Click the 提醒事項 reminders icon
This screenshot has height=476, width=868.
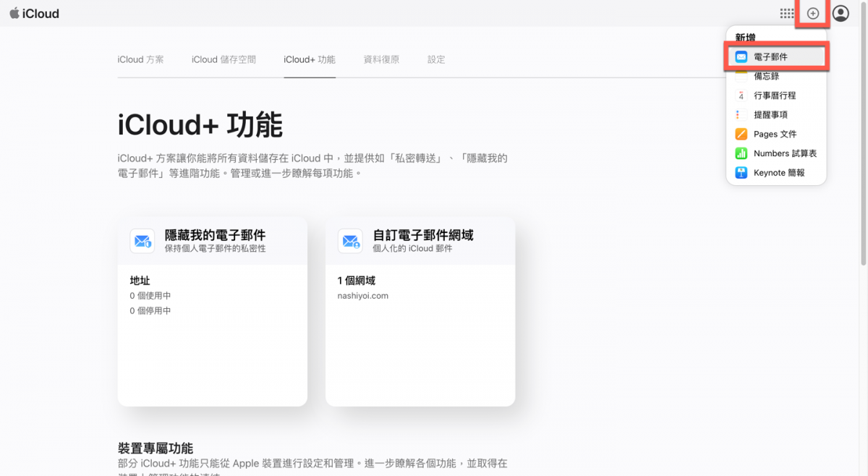(x=741, y=114)
